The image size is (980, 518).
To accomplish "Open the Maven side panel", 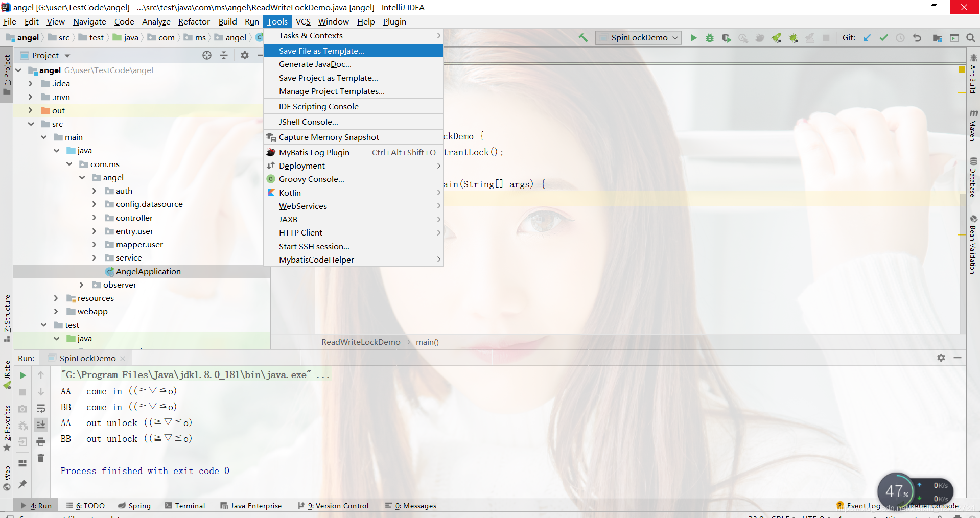I will coord(973,126).
